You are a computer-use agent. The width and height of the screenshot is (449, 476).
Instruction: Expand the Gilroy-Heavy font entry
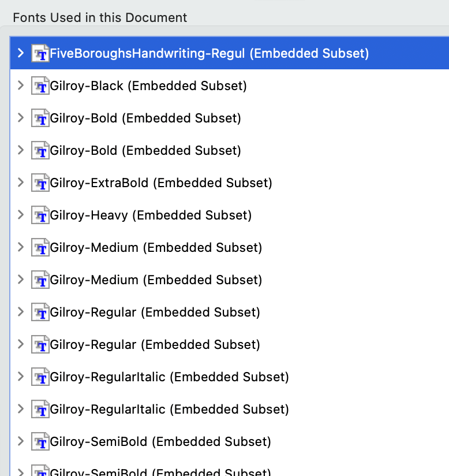[x=21, y=215]
